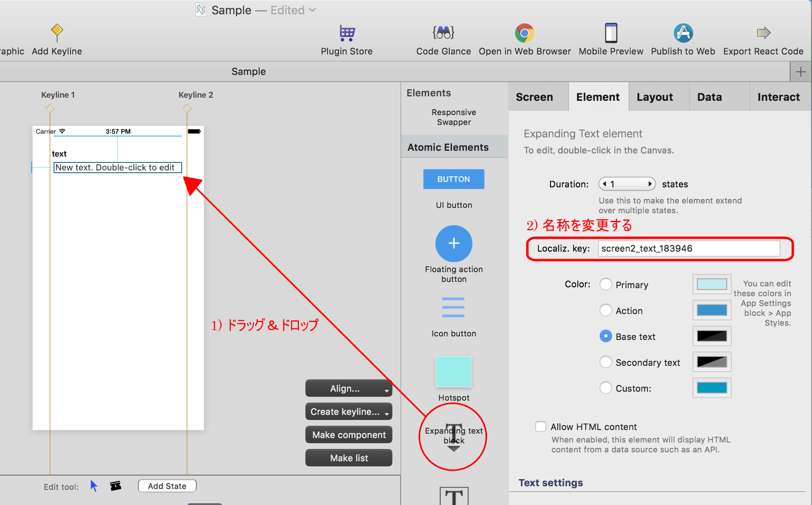Pick the Hotspot element in Atomic Elements
812x505 pixels.
pos(453,372)
